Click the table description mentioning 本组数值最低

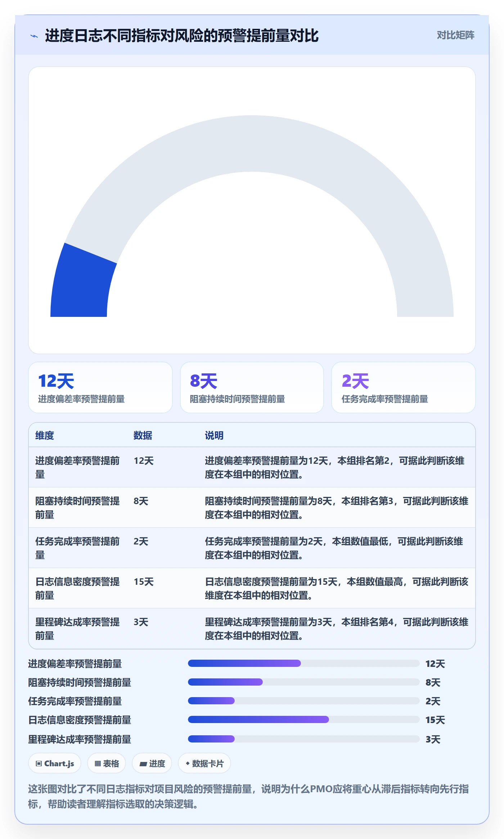pos(334,548)
